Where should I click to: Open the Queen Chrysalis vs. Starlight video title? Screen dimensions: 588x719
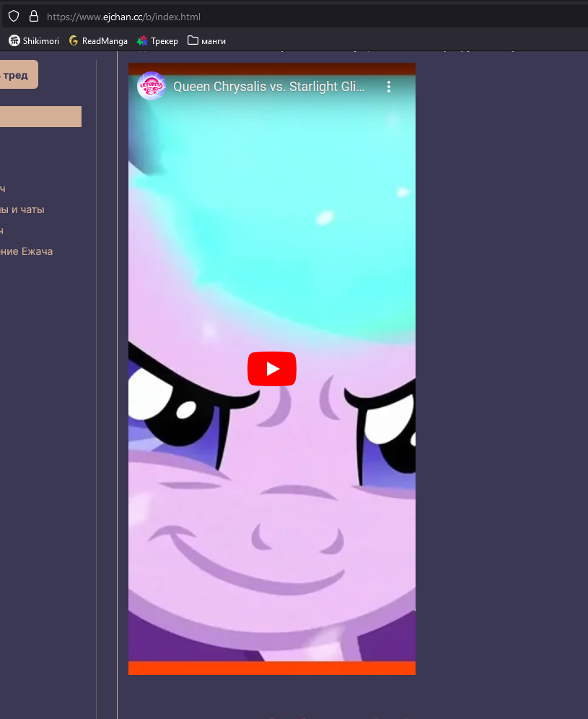tap(269, 87)
